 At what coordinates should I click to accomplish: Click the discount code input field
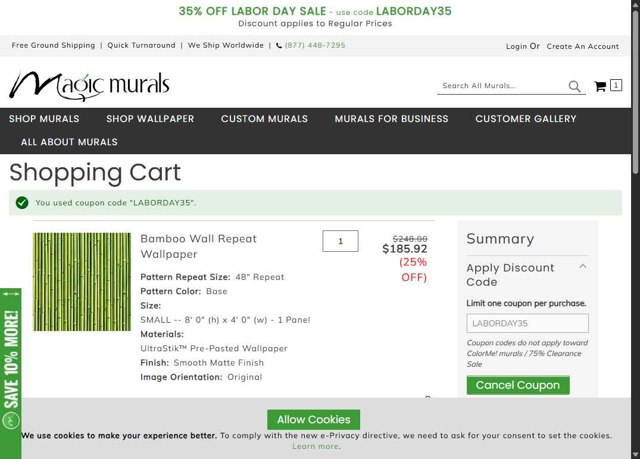click(527, 323)
